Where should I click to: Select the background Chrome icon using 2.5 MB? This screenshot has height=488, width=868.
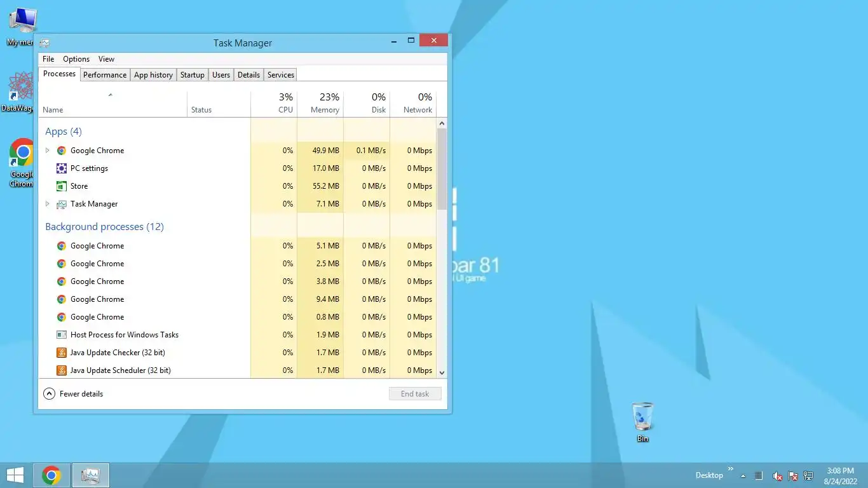click(x=62, y=264)
